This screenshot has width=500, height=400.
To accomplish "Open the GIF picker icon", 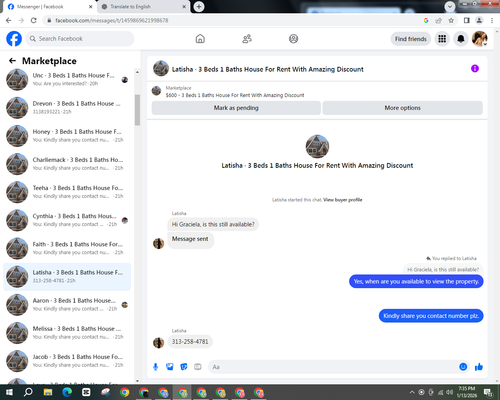I will (x=198, y=367).
